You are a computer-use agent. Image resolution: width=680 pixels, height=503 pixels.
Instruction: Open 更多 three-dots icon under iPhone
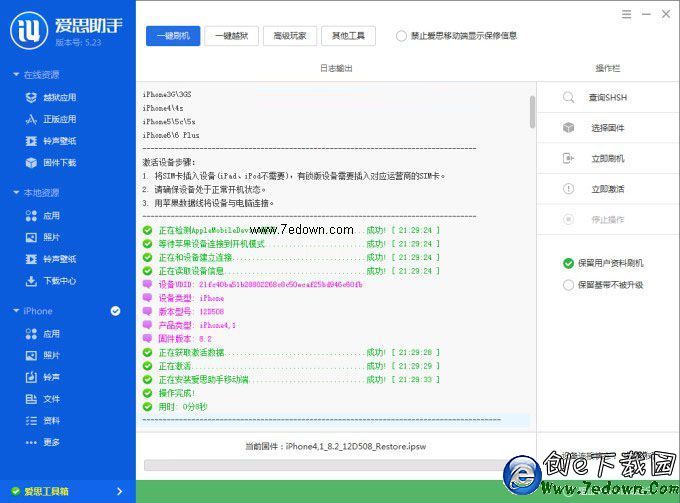point(31,442)
